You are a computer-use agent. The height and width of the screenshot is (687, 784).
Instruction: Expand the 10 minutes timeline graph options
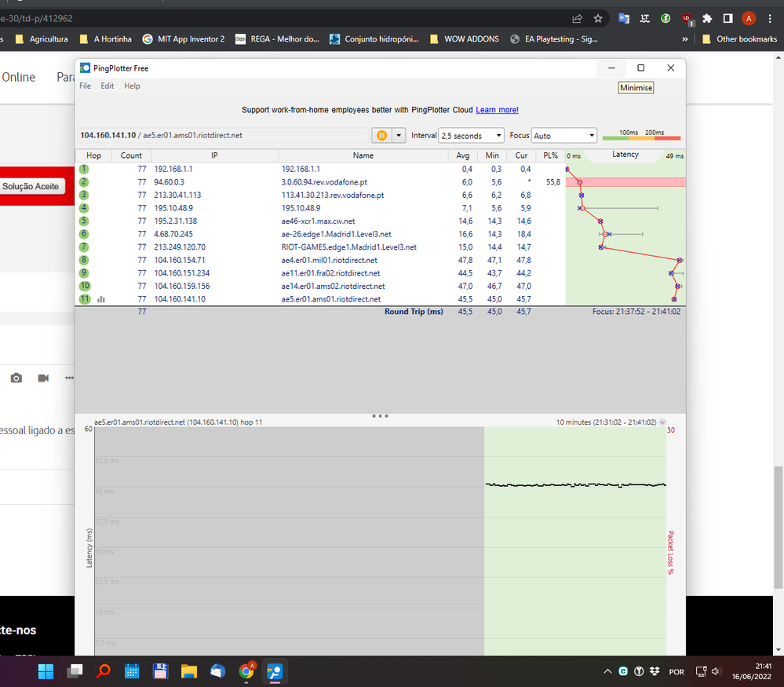(662, 422)
